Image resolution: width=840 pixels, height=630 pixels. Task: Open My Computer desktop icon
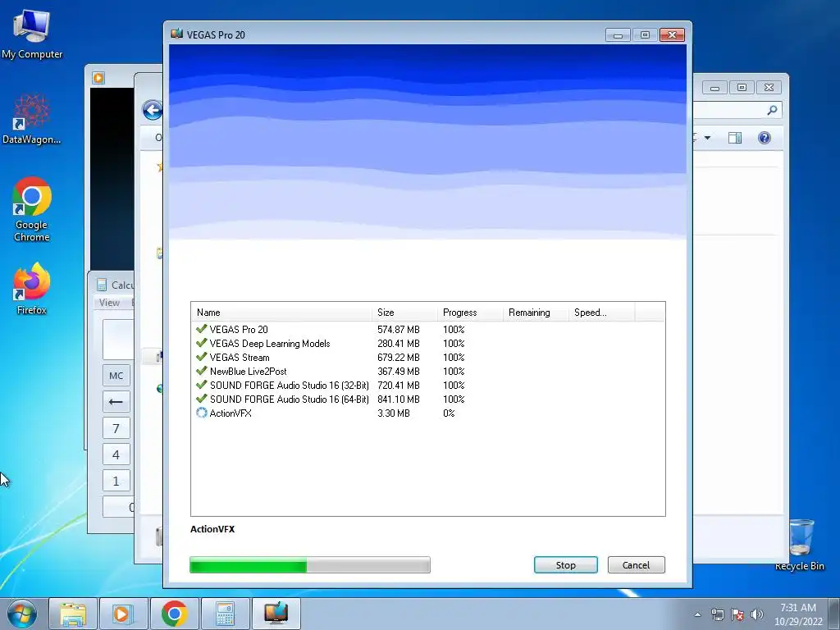[x=32, y=33]
